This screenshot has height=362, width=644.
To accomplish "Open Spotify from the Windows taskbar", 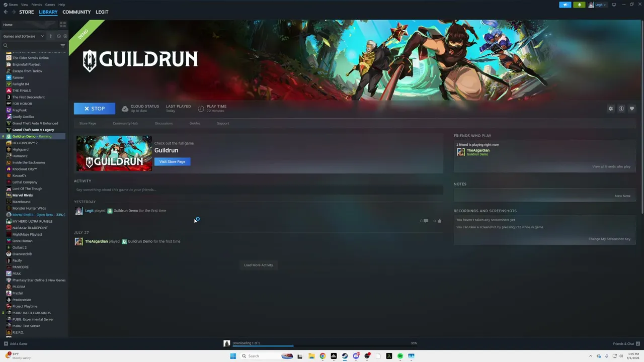I will [x=400, y=356].
